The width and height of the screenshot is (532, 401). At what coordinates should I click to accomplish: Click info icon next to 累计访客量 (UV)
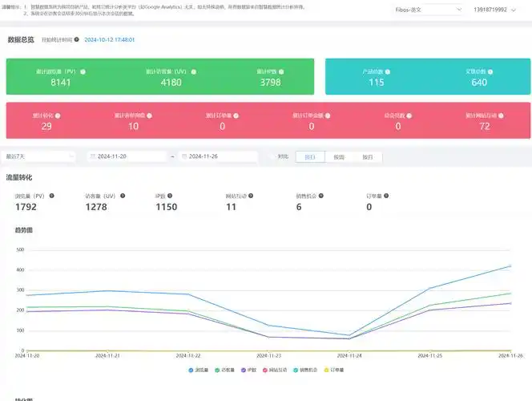(x=193, y=71)
